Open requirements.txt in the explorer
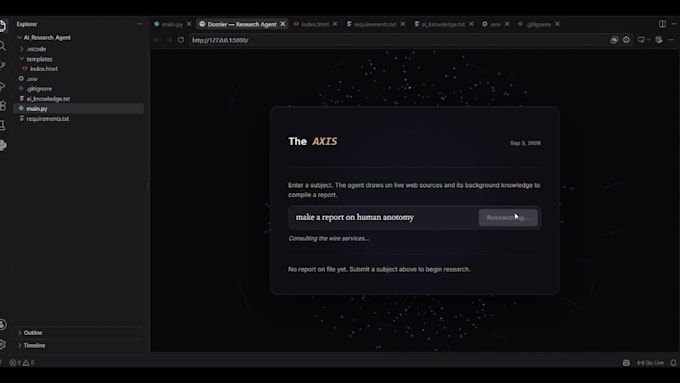The height and width of the screenshot is (383, 680). click(x=47, y=119)
